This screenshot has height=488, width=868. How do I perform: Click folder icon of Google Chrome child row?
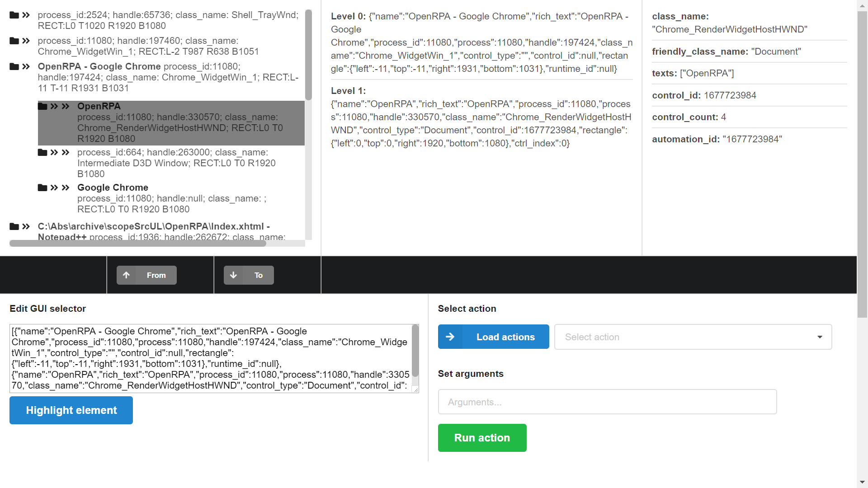pos(42,188)
